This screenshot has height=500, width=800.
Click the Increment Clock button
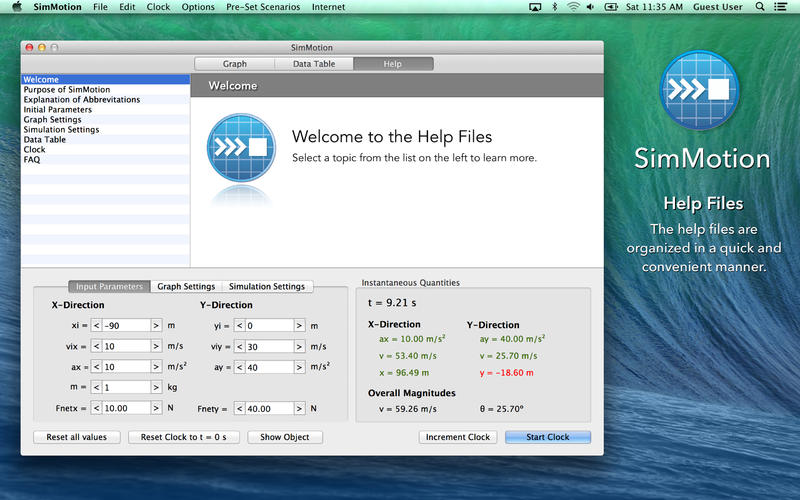(458, 437)
